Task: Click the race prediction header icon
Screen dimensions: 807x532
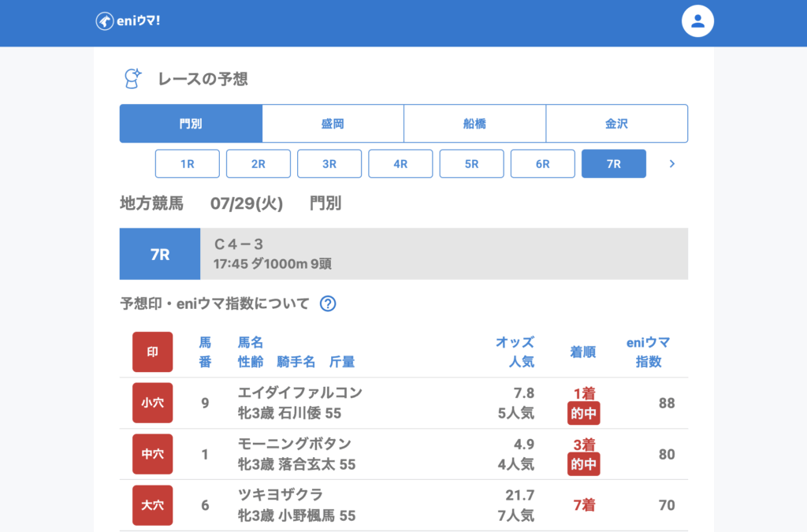Action: point(132,78)
